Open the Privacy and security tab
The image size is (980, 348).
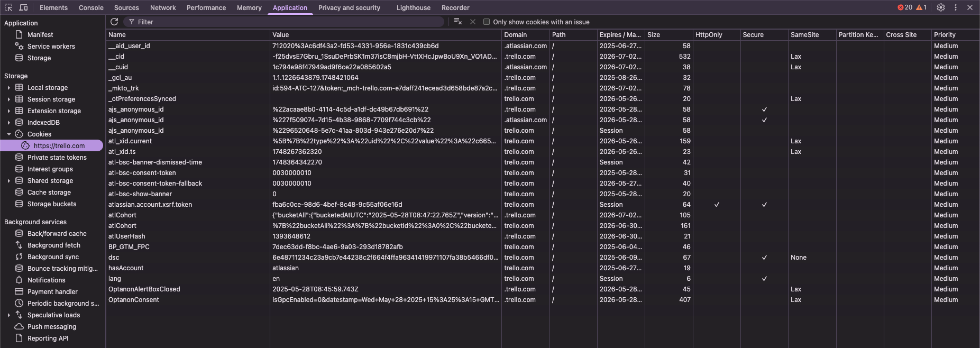pos(349,7)
